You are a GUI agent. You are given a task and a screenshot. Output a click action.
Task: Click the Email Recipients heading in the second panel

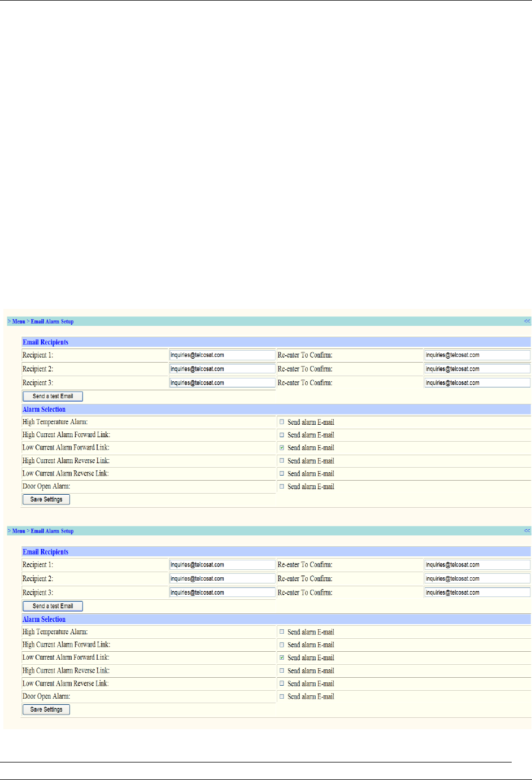[x=45, y=552]
